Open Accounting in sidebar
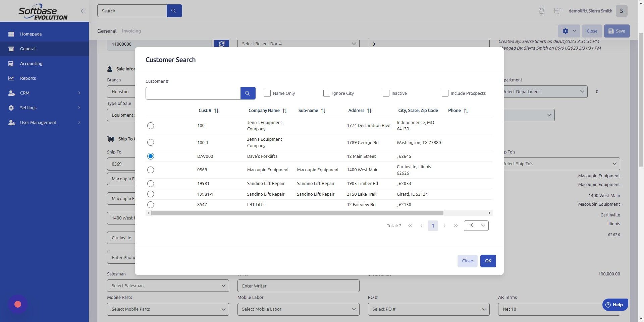The width and height of the screenshot is (644, 322). (x=44, y=64)
